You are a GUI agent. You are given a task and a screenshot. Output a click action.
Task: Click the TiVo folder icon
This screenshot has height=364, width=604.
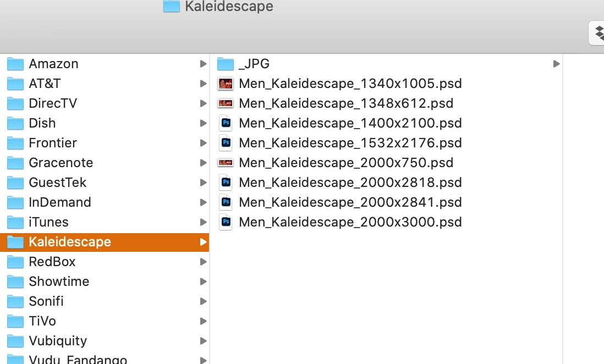pos(15,321)
